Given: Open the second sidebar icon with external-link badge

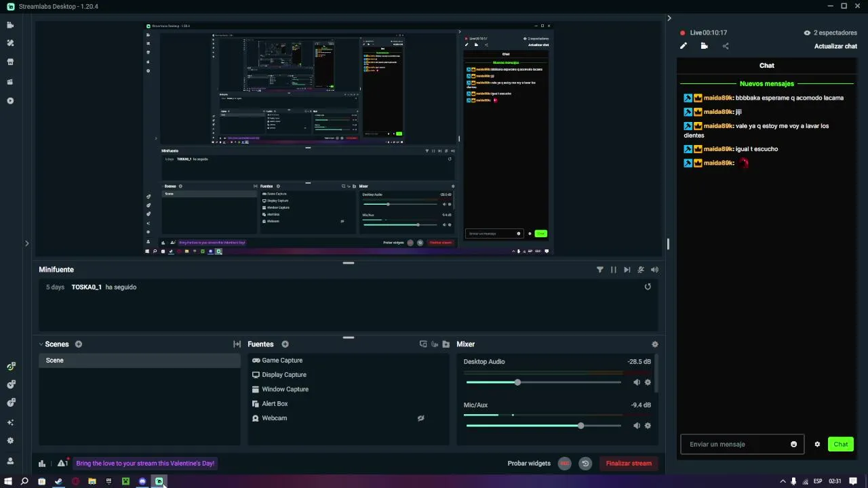Looking at the screenshot, I should (10, 384).
